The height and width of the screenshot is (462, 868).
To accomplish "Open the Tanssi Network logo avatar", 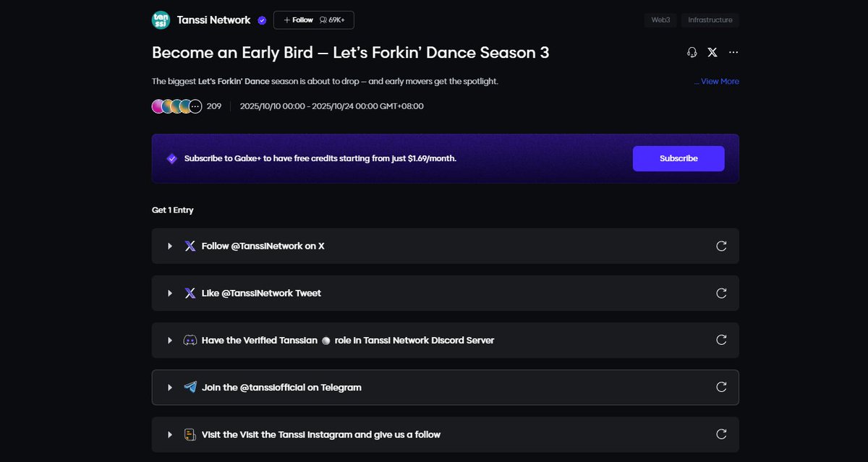I will tap(161, 20).
